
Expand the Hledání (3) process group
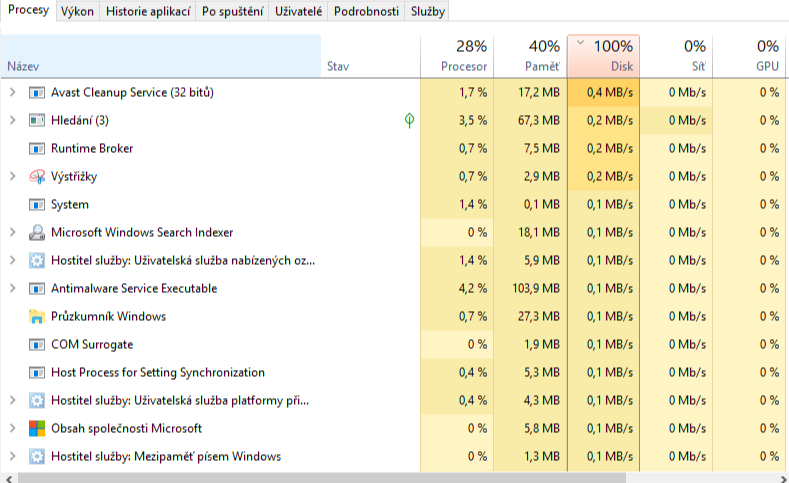pos(13,120)
